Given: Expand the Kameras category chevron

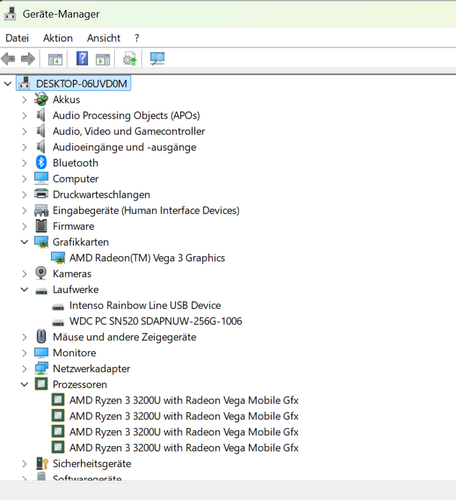Looking at the screenshot, I should click(24, 274).
